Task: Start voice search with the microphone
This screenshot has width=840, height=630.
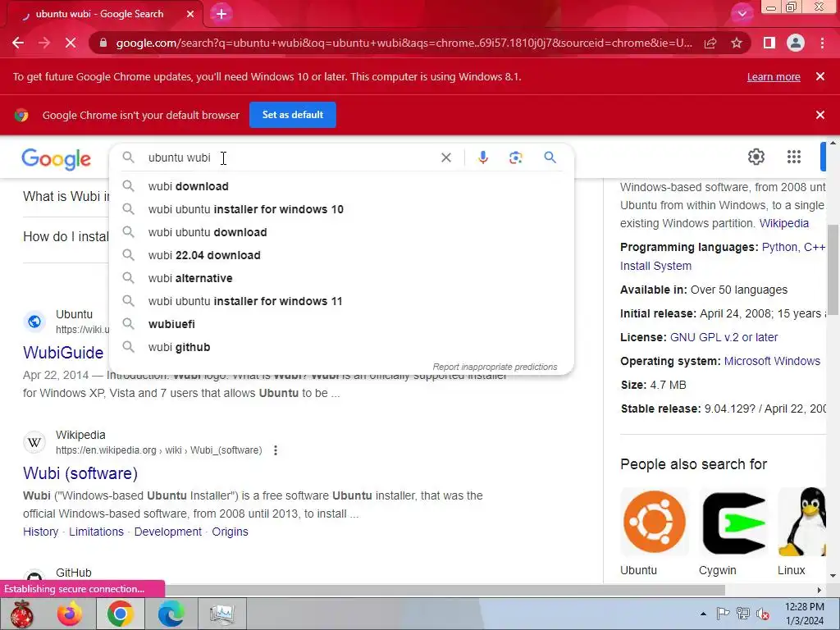Action: click(482, 157)
